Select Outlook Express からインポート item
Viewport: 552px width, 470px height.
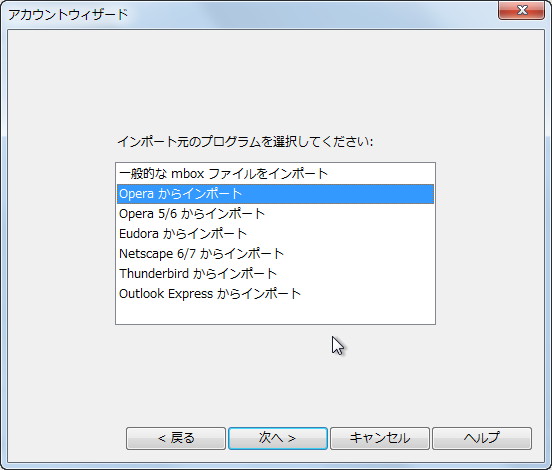[x=275, y=294]
